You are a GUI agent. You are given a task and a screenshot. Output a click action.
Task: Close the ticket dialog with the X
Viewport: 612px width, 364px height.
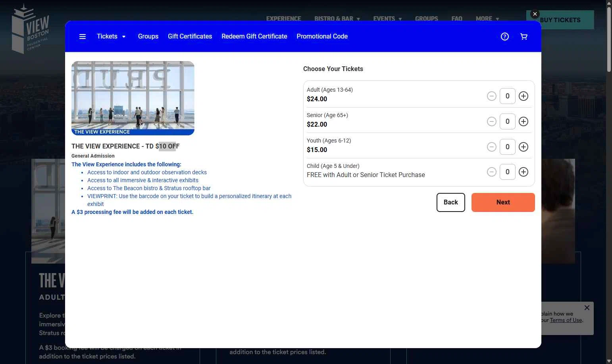click(x=535, y=14)
